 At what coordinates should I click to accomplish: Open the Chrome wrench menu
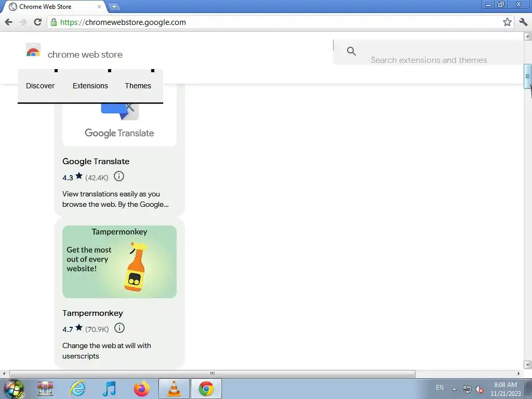(523, 22)
